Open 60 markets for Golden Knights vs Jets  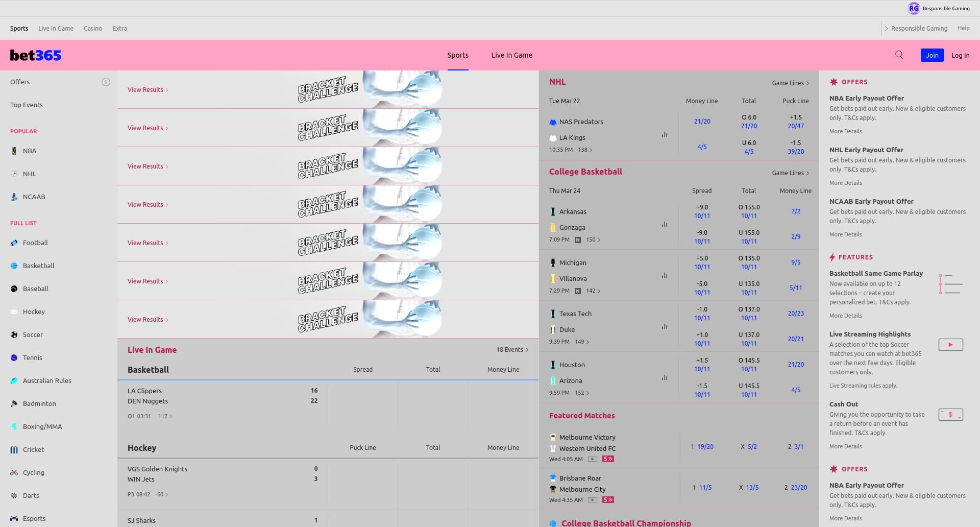162,494
